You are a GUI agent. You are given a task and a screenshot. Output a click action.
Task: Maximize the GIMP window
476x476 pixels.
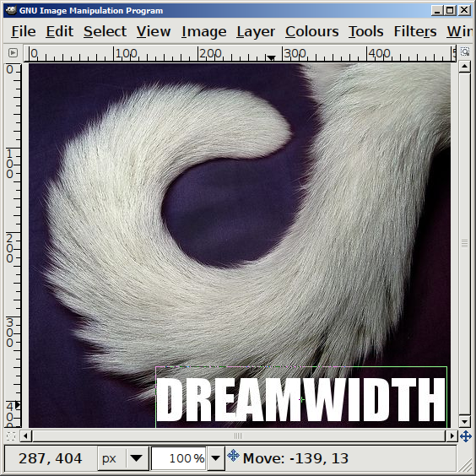point(450,11)
